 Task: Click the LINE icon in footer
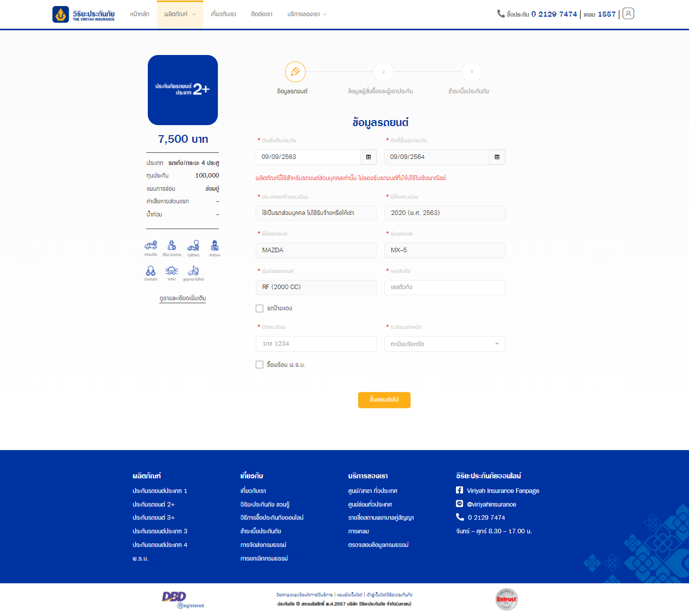pyautogui.click(x=460, y=503)
